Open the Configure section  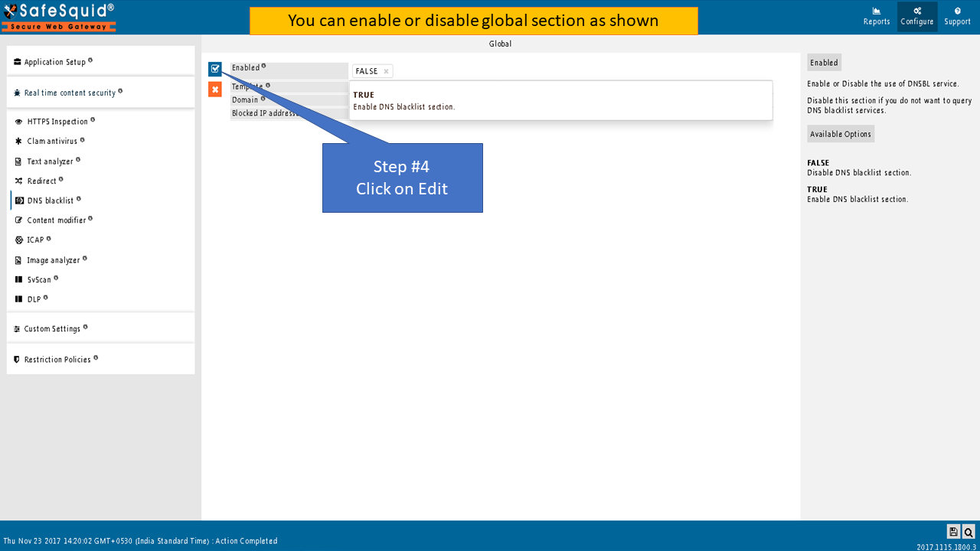(x=917, y=17)
